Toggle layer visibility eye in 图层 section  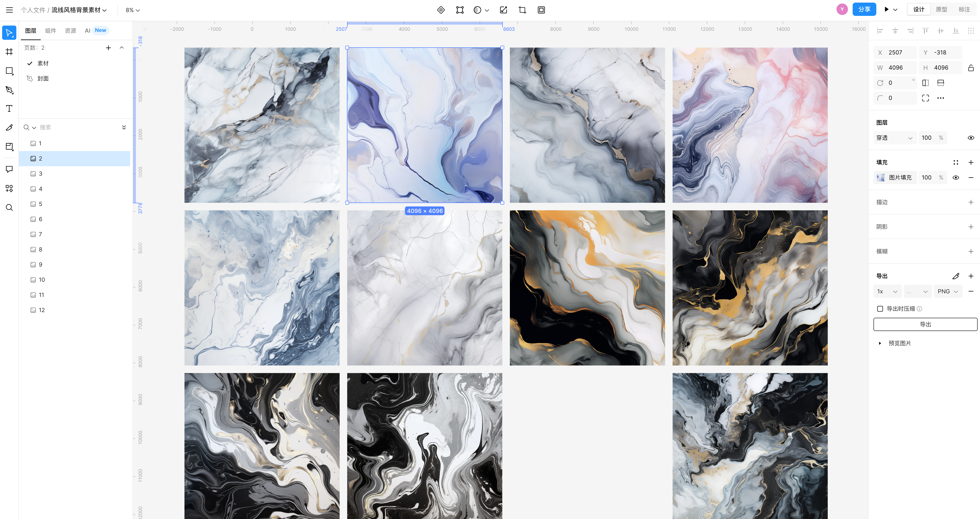[971, 138]
